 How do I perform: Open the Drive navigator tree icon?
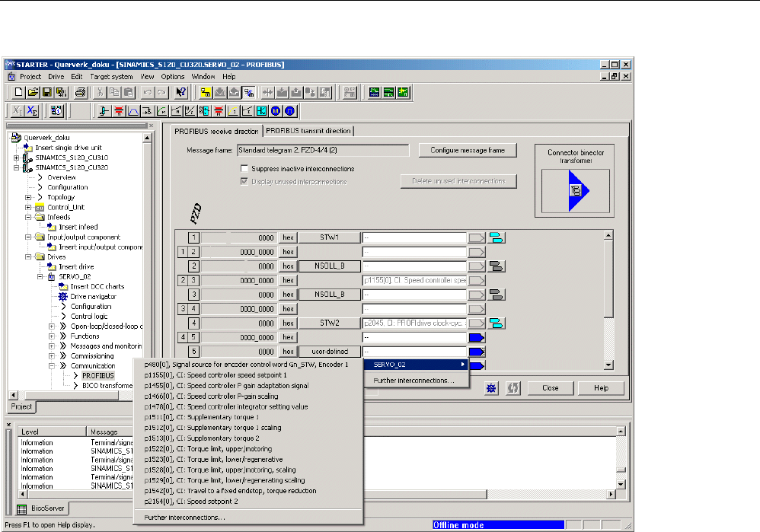click(63, 297)
